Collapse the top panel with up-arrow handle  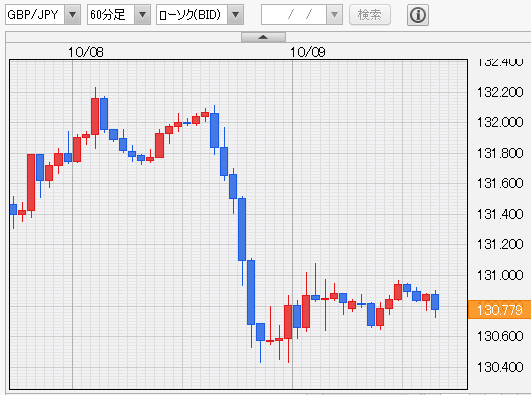coord(263,37)
